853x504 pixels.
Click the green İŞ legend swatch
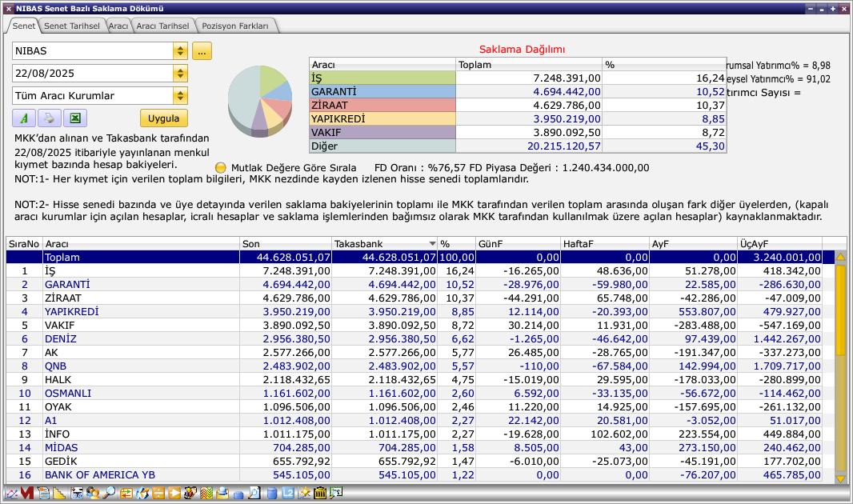tap(382, 78)
